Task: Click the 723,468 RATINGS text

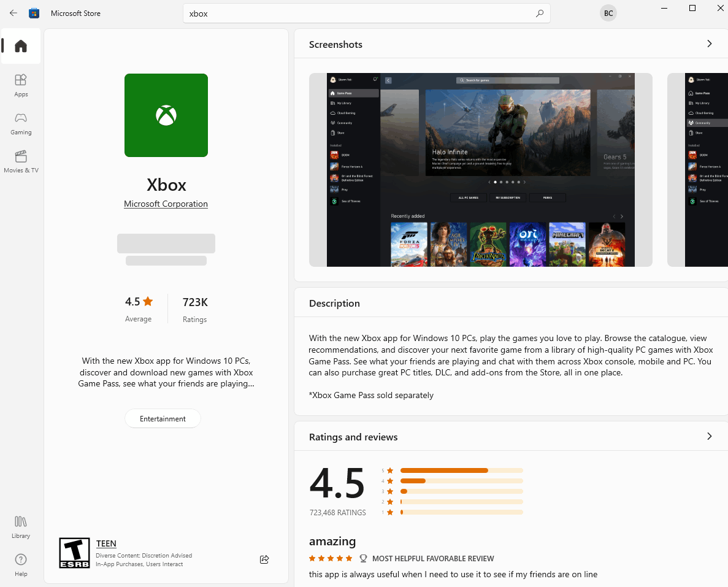Action: click(337, 513)
